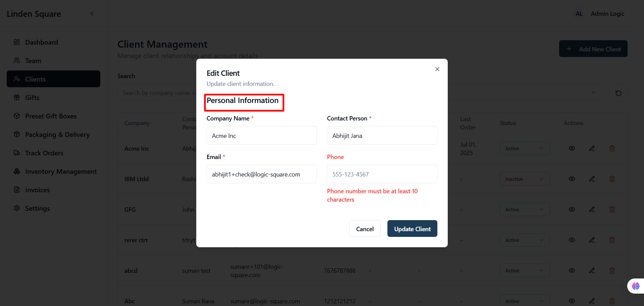Click the delete trash icon for IBM Ltdd
644x306 pixels.
tap(612, 179)
